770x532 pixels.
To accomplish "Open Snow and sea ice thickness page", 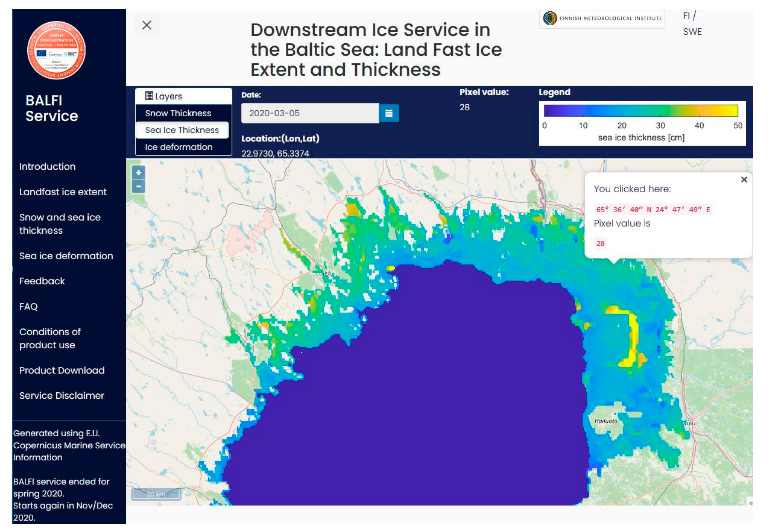I will click(x=60, y=224).
